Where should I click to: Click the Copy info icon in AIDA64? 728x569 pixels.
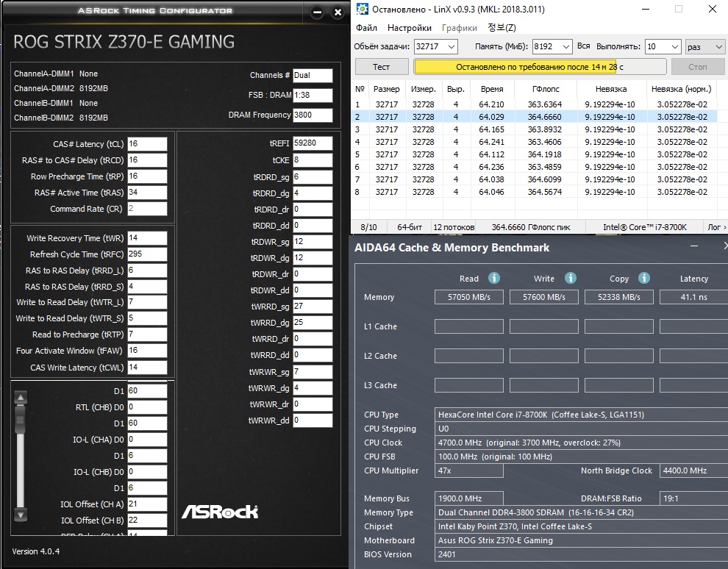(644, 278)
